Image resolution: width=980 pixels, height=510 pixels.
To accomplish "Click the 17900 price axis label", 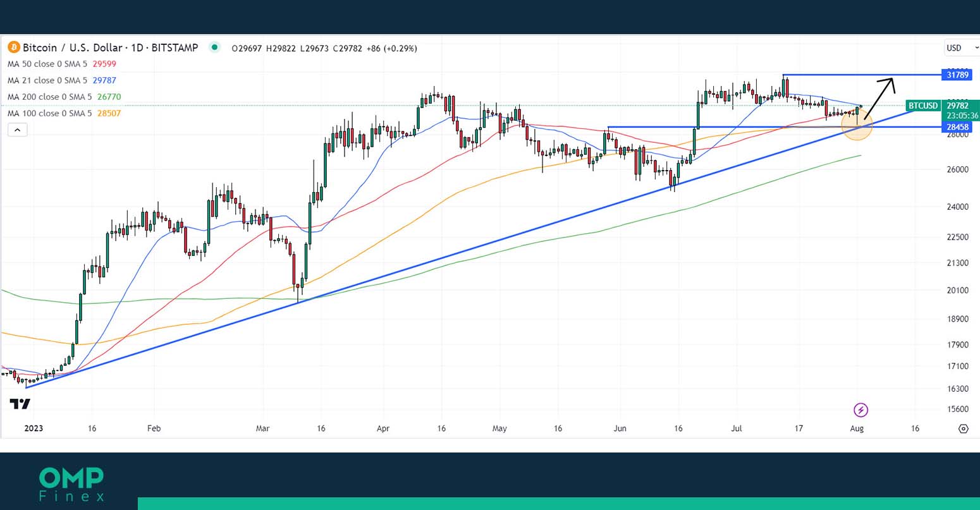I will tap(957, 345).
